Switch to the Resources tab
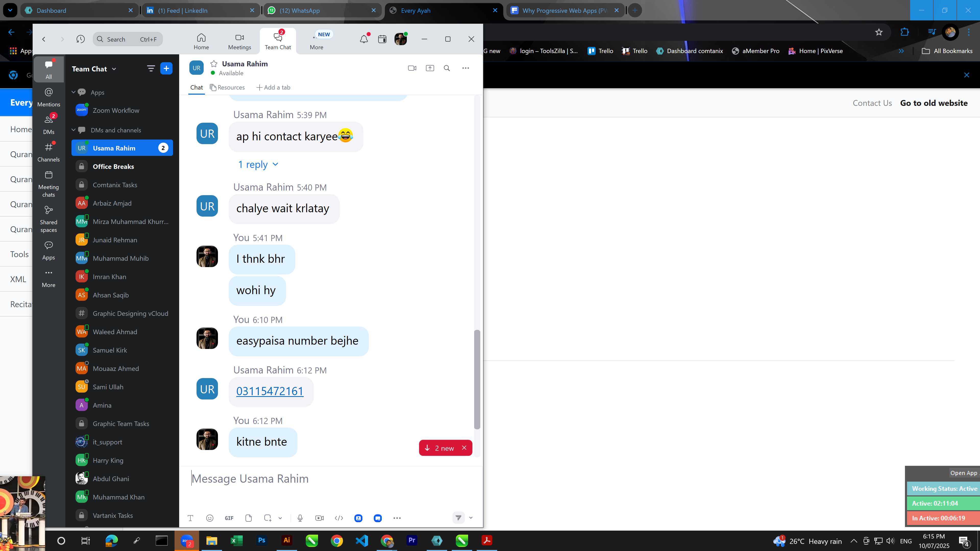This screenshot has height=551, width=980. click(227, 87)
